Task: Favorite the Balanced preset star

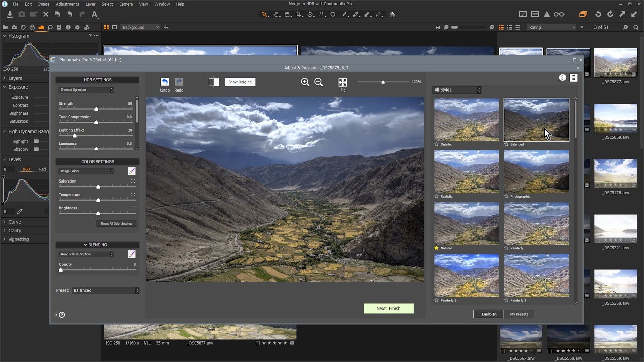Action: point(506,144)
